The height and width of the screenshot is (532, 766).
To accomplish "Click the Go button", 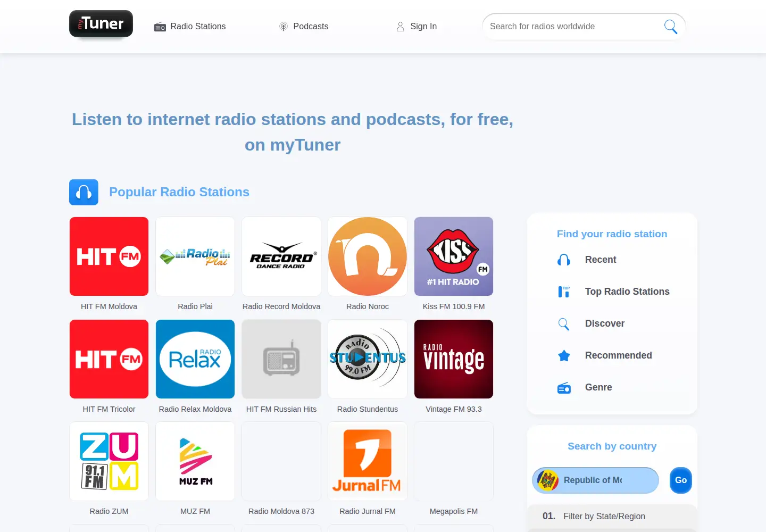I will (x=681, y=480).
